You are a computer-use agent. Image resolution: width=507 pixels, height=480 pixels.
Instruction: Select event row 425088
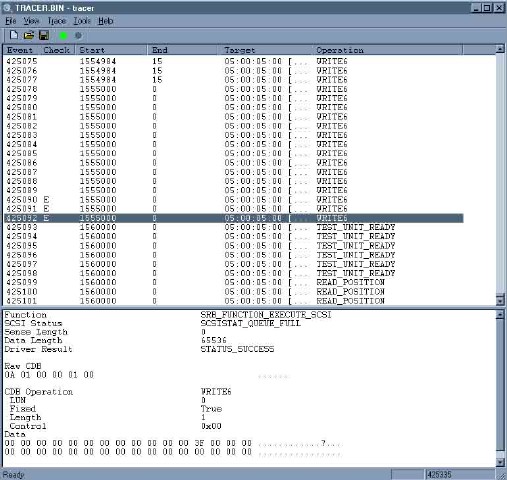(233, 181)
